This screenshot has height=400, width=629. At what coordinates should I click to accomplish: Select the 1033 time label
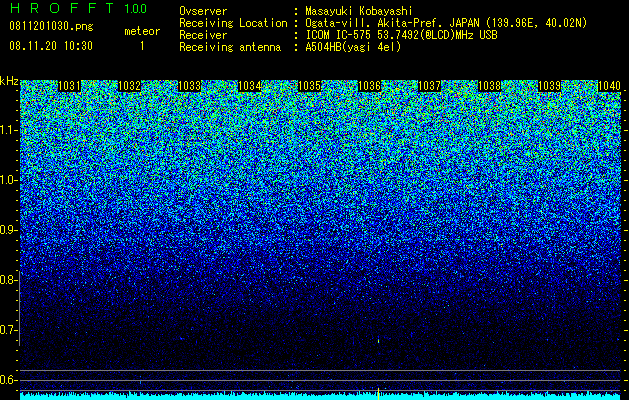pos(189,86)
